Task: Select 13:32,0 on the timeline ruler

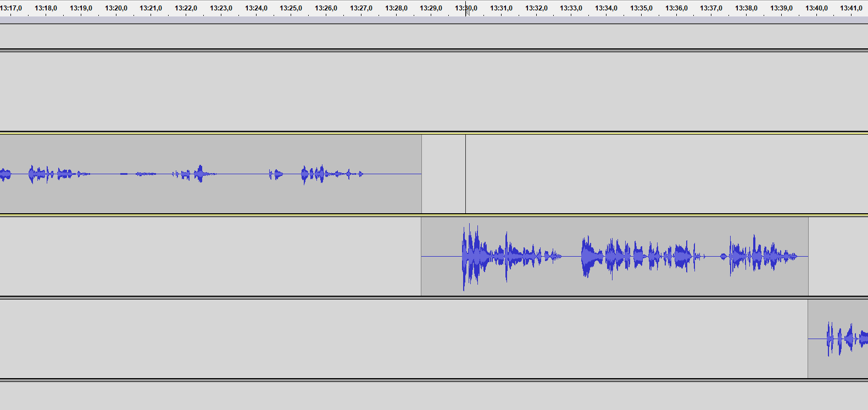Action: tap(536, 8)
